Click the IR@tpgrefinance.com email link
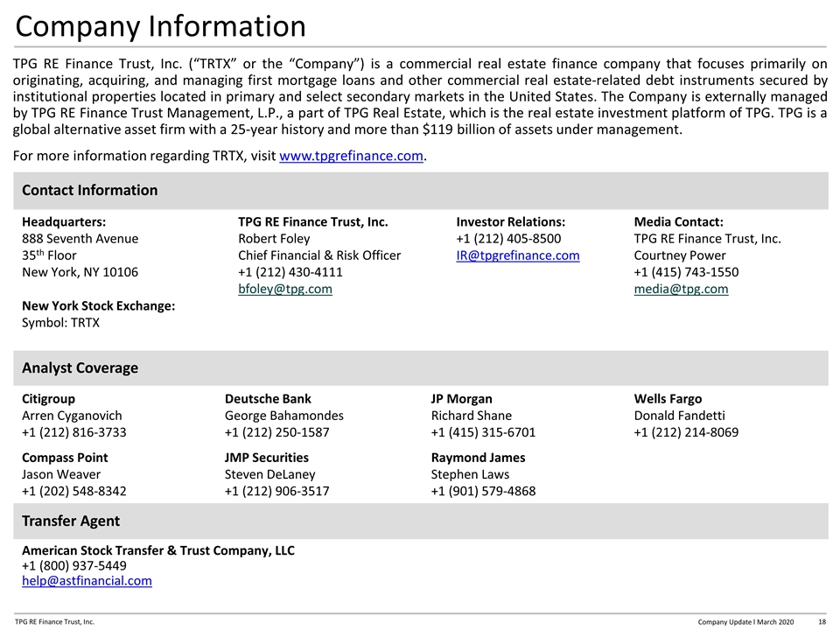Screen dimensions: 840x630 (x=517, y=255)
